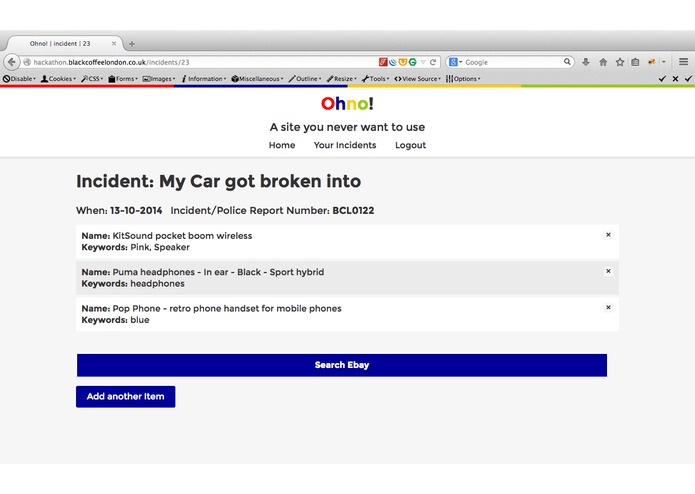Open the Firefox hamburger menu
Image resolution: width=695 pixels, height=494 pixels.
[x=683, y=62]
